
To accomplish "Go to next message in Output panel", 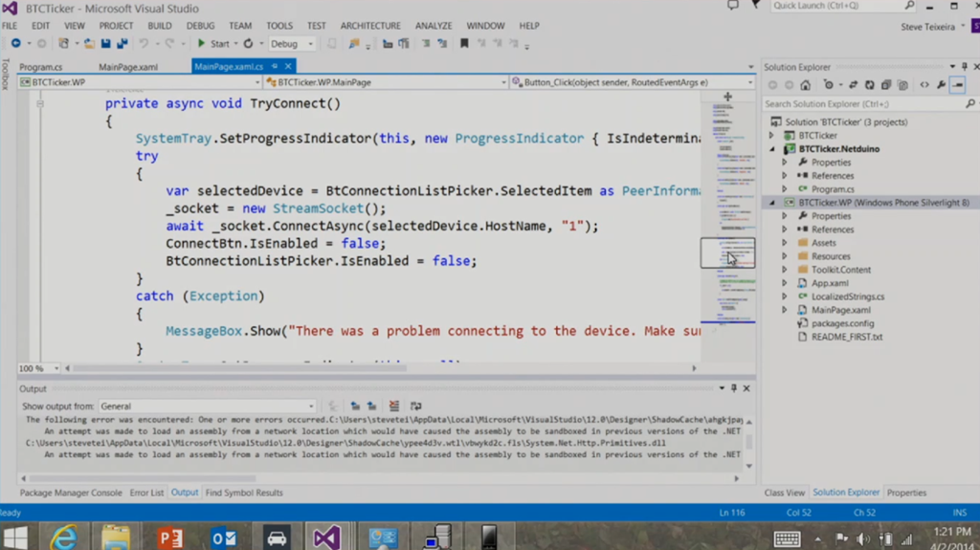I will coord(372,407).
